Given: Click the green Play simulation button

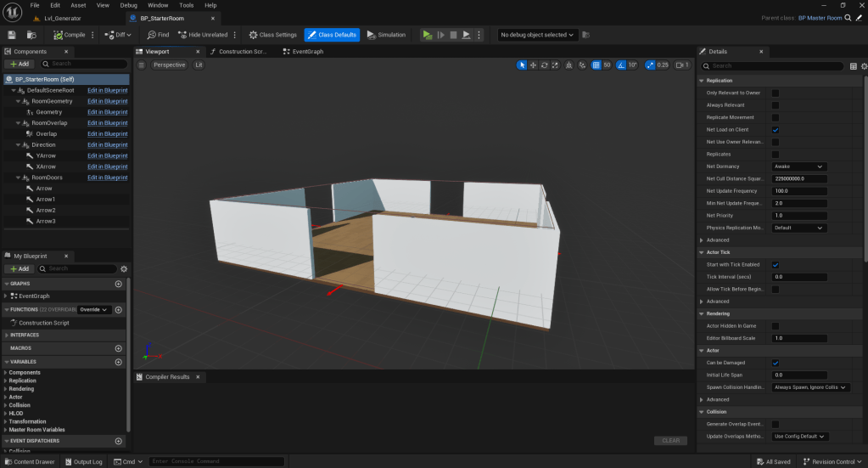Looking at the screenshot, I should point(427,35).
